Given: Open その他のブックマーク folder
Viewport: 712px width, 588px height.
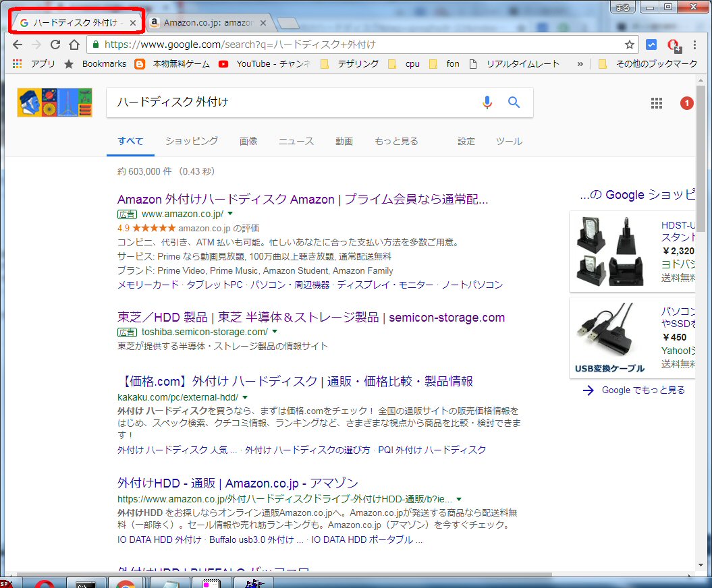Looking at the screenshot, I should (647, 63).
